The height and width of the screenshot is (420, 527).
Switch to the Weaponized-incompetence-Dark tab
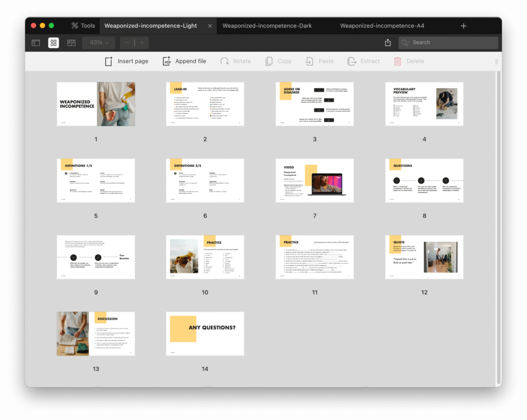(267, 26)
